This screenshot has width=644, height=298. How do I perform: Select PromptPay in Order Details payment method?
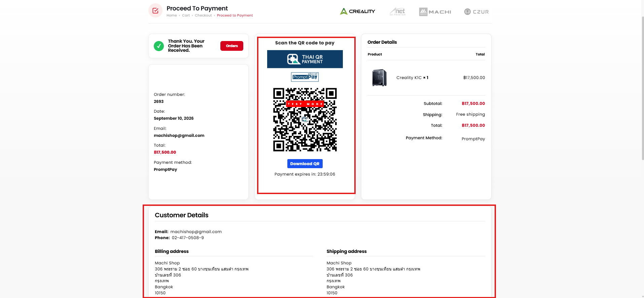tap(473, 139)
